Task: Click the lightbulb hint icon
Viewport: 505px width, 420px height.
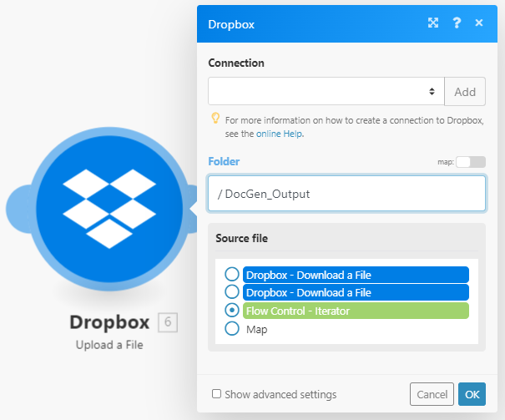Action: pos(215,119)
